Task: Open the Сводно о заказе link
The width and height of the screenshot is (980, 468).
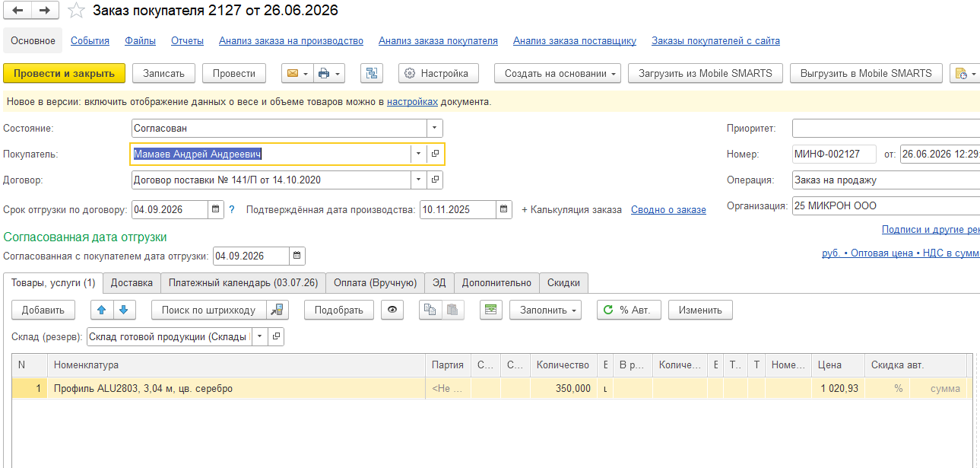Action: click(x=668, y=209)
